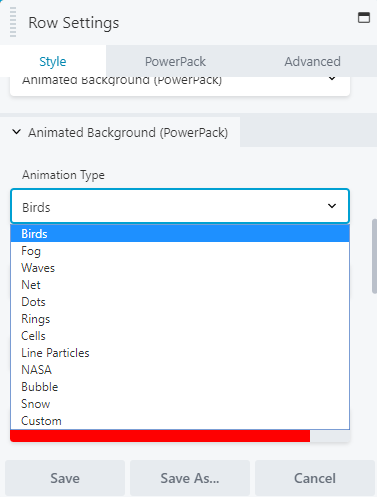Choose the NASA animation option
Image resolution: width=377 pixels, height=497 pixels.
click(x=180, y=370)
